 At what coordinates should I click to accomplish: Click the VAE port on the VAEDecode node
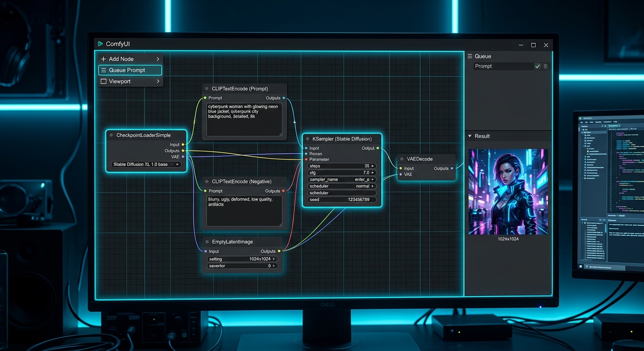click(x=401, y=175)
